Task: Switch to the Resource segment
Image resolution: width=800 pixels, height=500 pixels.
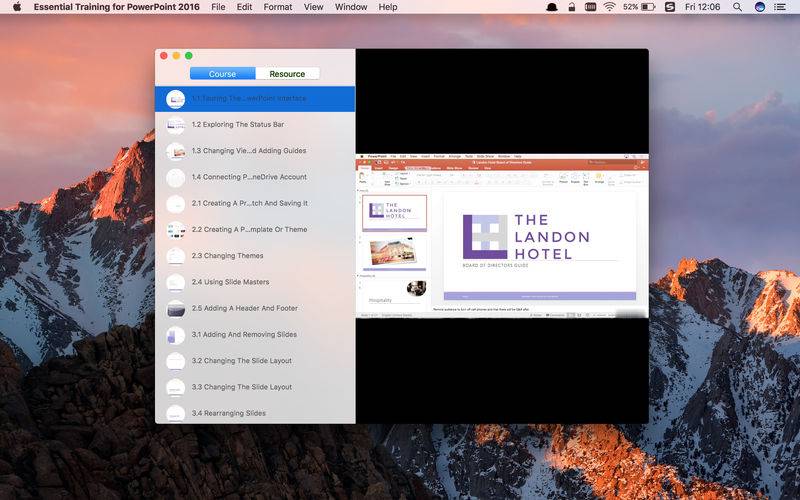Action: 287,74
